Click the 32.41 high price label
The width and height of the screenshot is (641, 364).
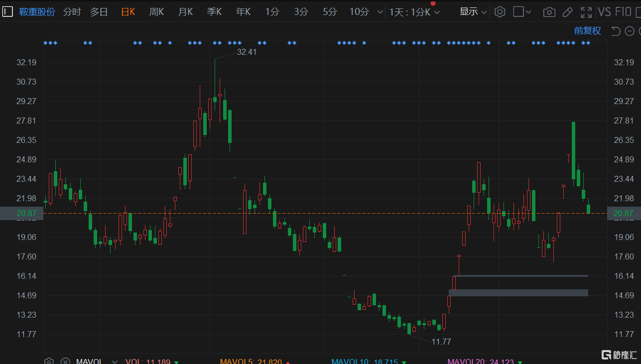pyautogui.click(x=247, y=52)
